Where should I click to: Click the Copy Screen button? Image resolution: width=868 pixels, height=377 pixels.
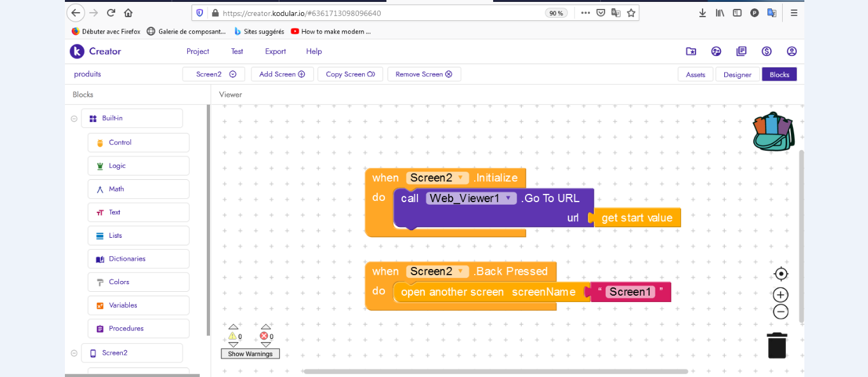click(x=350, y=74)
